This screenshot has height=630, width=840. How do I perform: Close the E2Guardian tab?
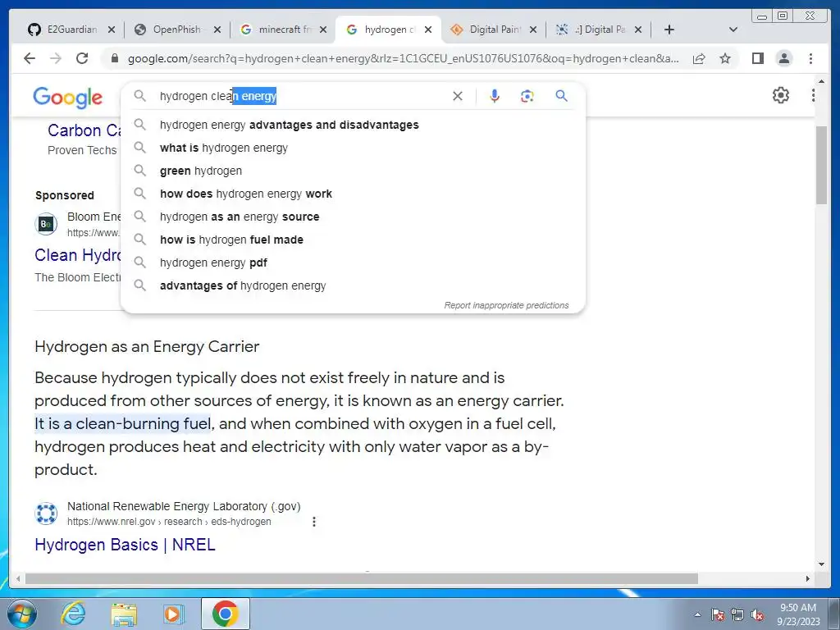(x=111, y=30)
